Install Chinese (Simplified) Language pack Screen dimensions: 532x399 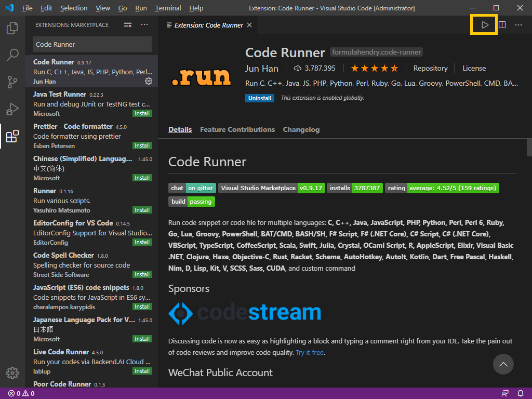point(142,178)
